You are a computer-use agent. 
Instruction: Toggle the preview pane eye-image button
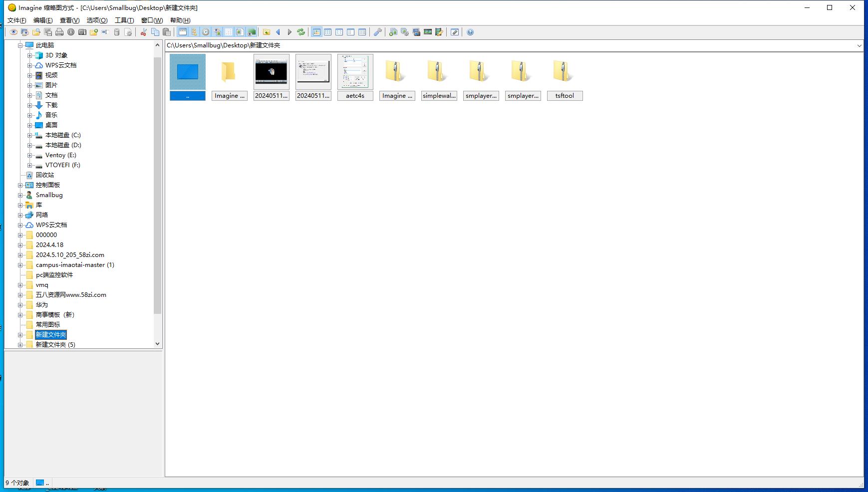pyautogui.click(x=217, y=32)
